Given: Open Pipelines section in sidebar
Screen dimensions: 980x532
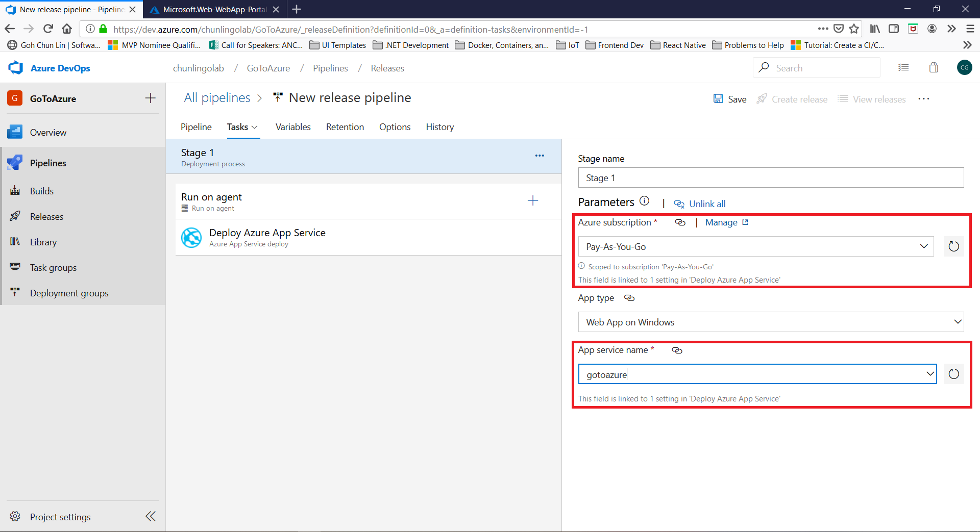Looking at the screenshot, I should pyautogui.click(x=48, y=163).
